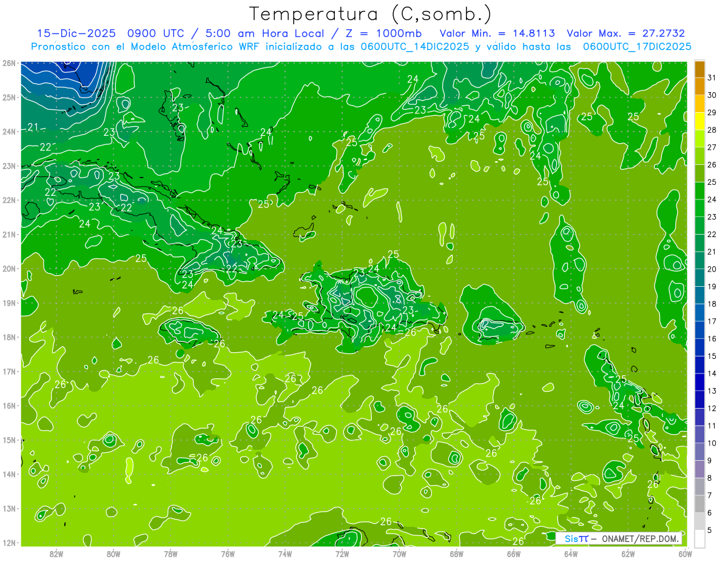Click the longitude axis label "82W"
The image size is (728, 562).
pos(56,554)
